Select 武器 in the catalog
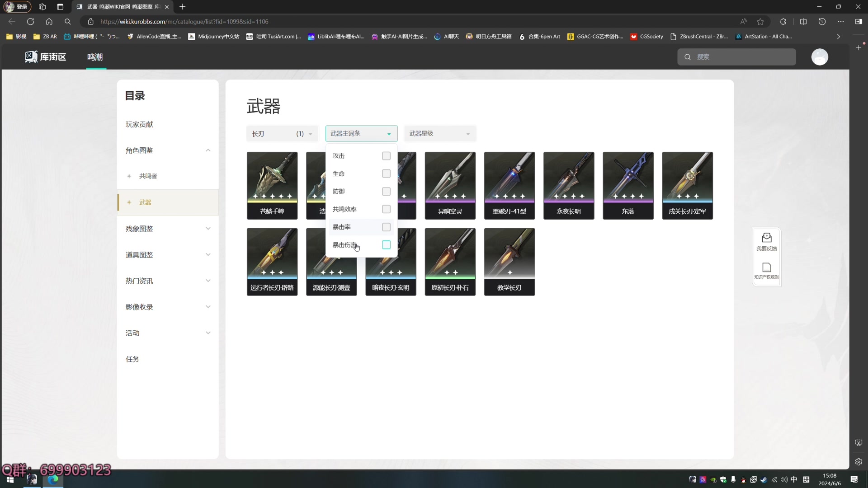Screen dimensions: 868x488 pos(168,202)
